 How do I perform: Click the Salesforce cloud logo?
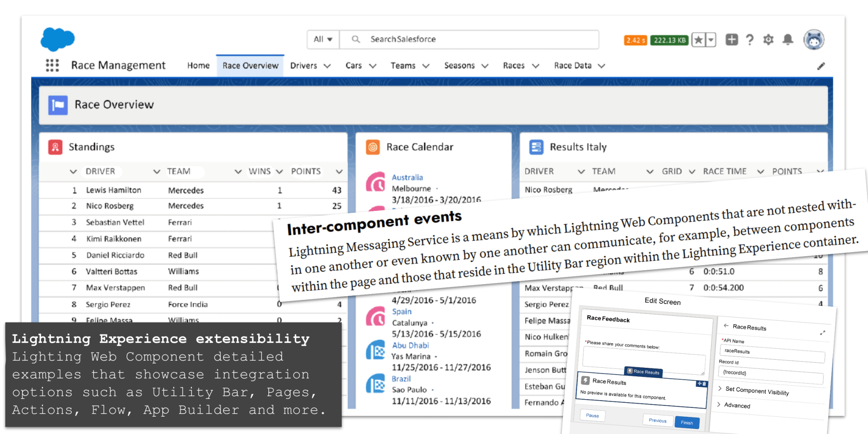[57, 39]
